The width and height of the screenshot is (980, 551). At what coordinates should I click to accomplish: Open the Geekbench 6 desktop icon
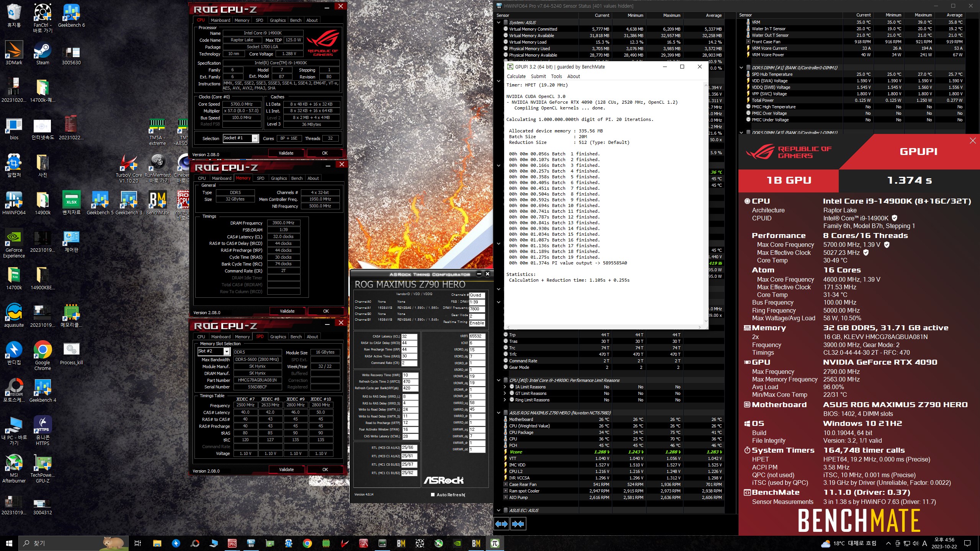click(x=71, y=16)
